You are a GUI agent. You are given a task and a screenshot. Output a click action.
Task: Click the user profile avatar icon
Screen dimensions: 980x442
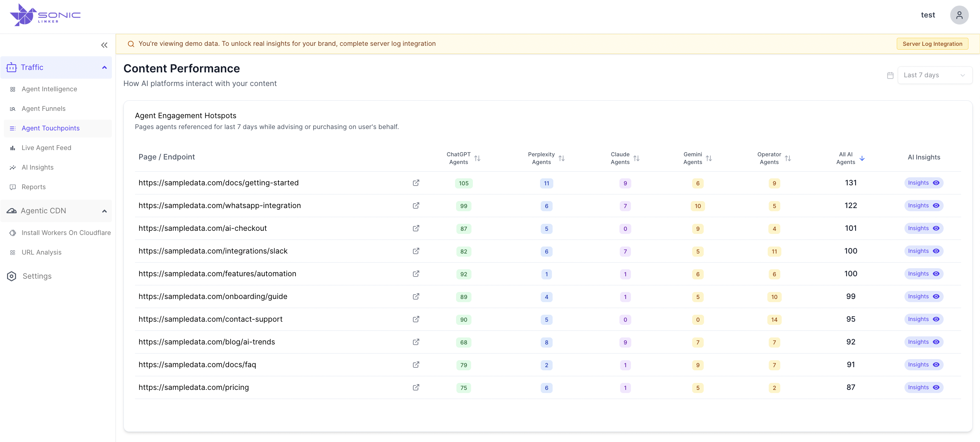[x=959, y=15]
